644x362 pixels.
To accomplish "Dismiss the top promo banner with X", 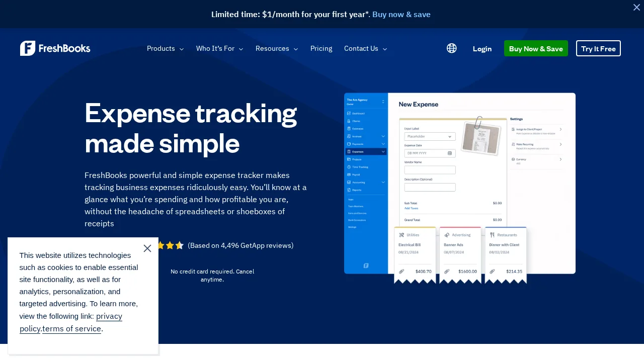I will click(x=636, y=7).
